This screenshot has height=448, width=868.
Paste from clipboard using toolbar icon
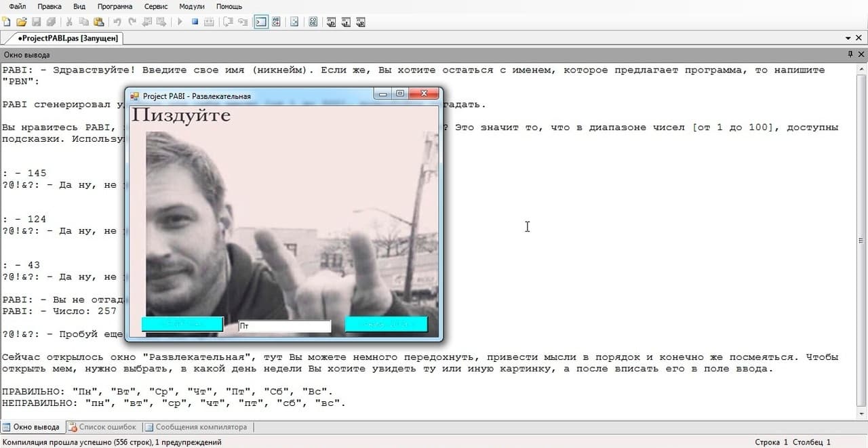(99, 22)
